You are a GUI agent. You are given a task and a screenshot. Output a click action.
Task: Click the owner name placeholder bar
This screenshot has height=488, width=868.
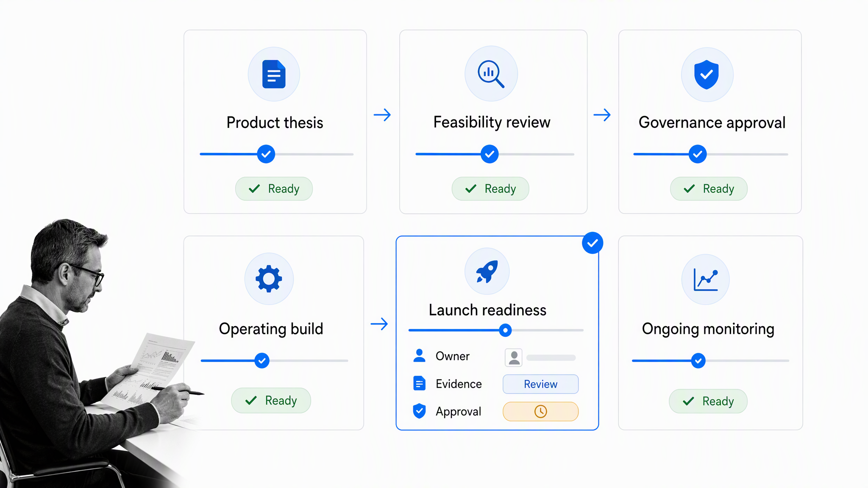pyautogui.click(x=551, y=358)
